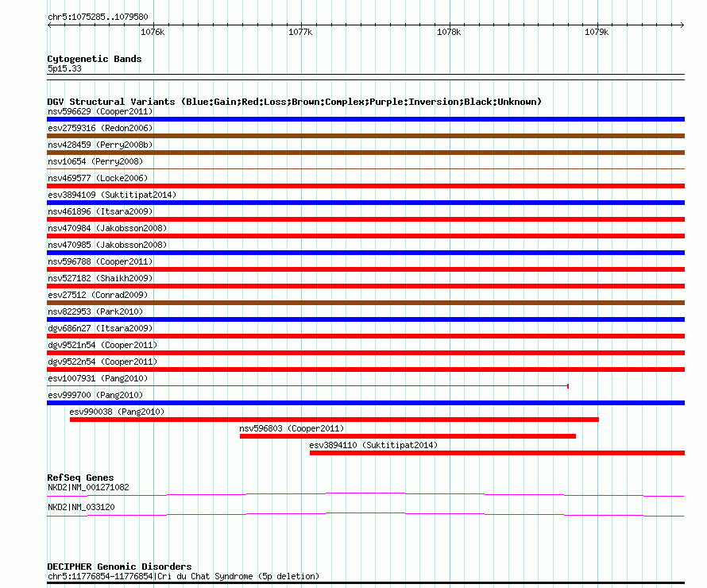Click the esv3894109 (Suktitipat2014) variant label
707x588 pixels.
[112, 195]
